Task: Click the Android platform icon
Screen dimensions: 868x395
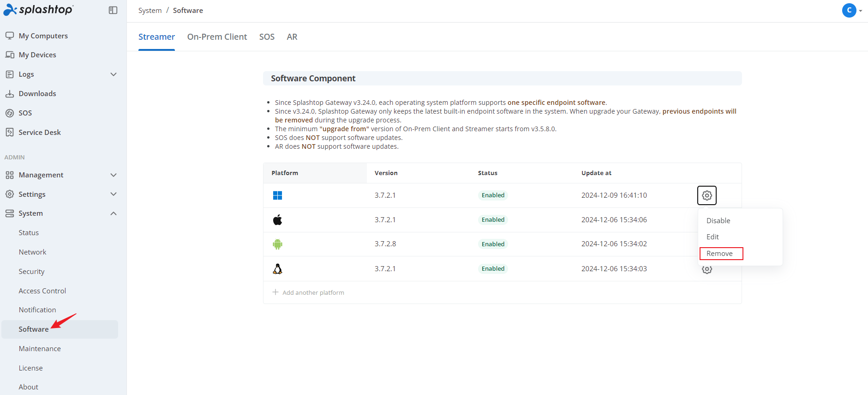Action: tap(277, 244)
